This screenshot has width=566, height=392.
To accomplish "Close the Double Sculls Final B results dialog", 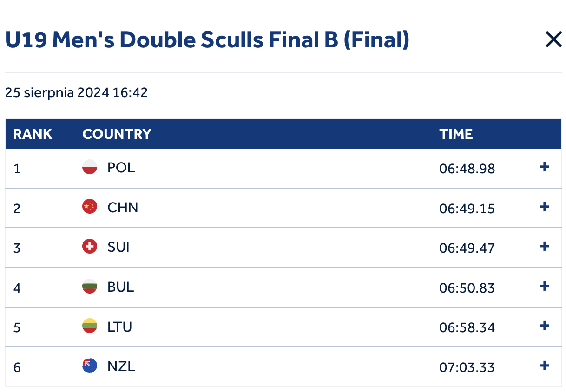I will click(x=553, y=40).
